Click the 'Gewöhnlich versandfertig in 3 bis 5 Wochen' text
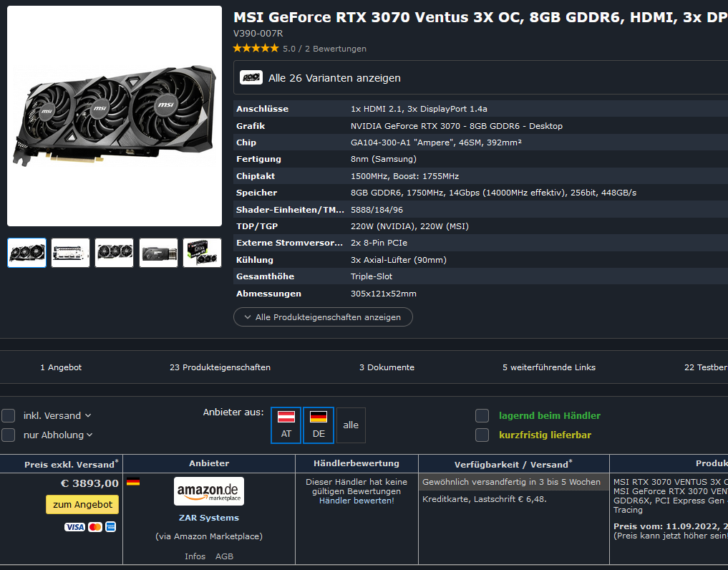 [x=511, y=482]
